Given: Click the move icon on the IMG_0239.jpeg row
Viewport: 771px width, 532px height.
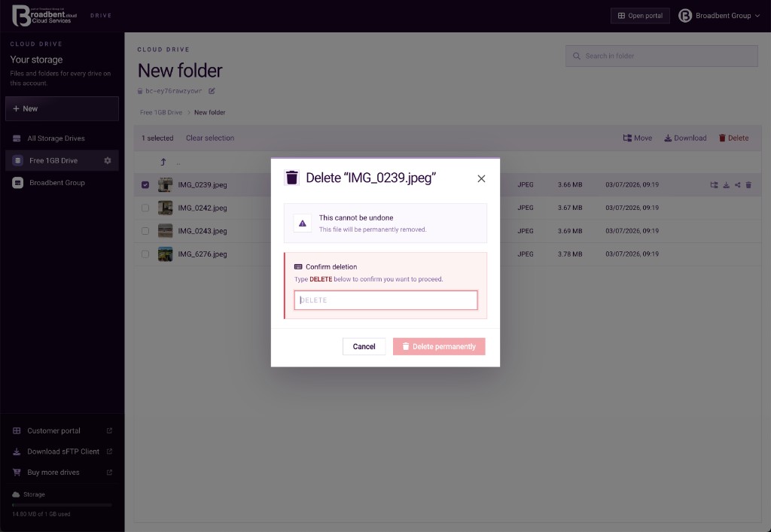Looking at the screenshot, I should click(714, 185).
